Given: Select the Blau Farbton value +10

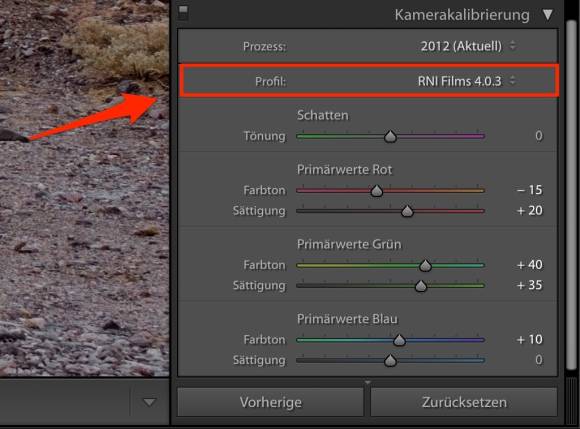Looking at the screenshot, I should click(x=530, y=340).
